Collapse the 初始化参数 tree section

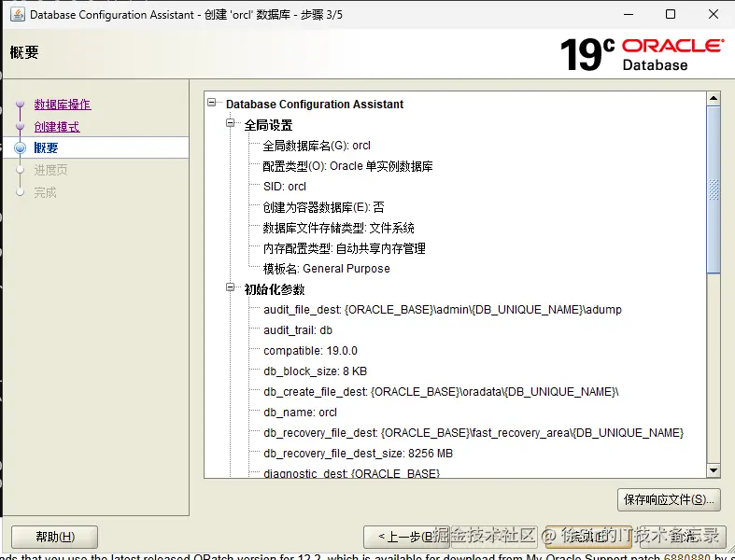tap(230, 287)
